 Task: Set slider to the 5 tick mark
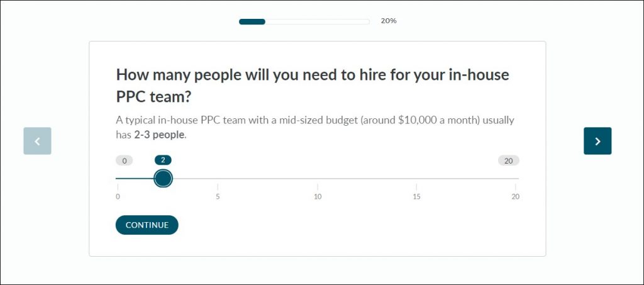coord(218,179)
